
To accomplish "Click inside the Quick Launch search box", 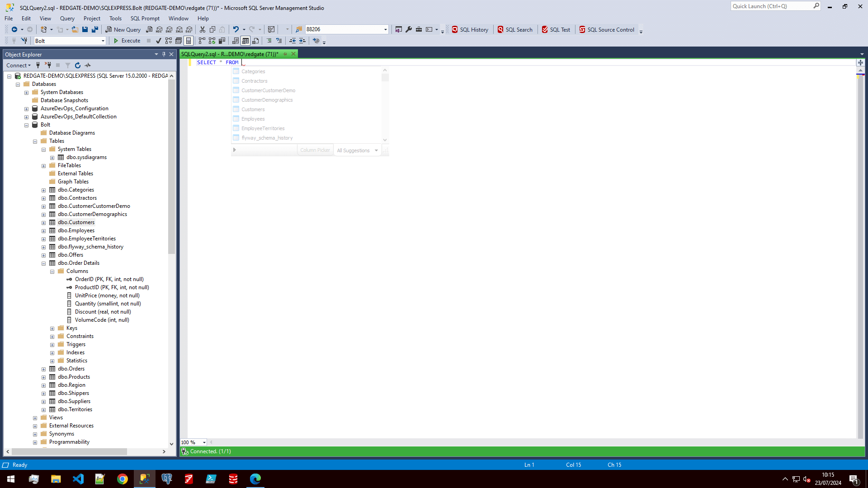I will [x=773, y=6].
